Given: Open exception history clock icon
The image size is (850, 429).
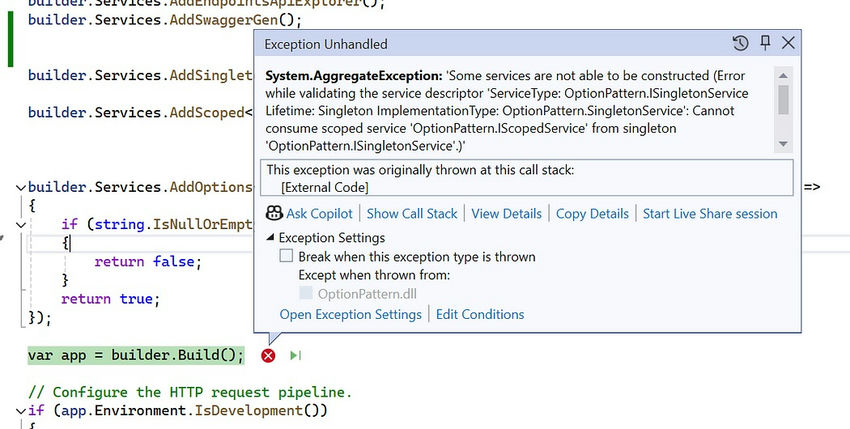Looking at the screenshot, I should [740, 43].
